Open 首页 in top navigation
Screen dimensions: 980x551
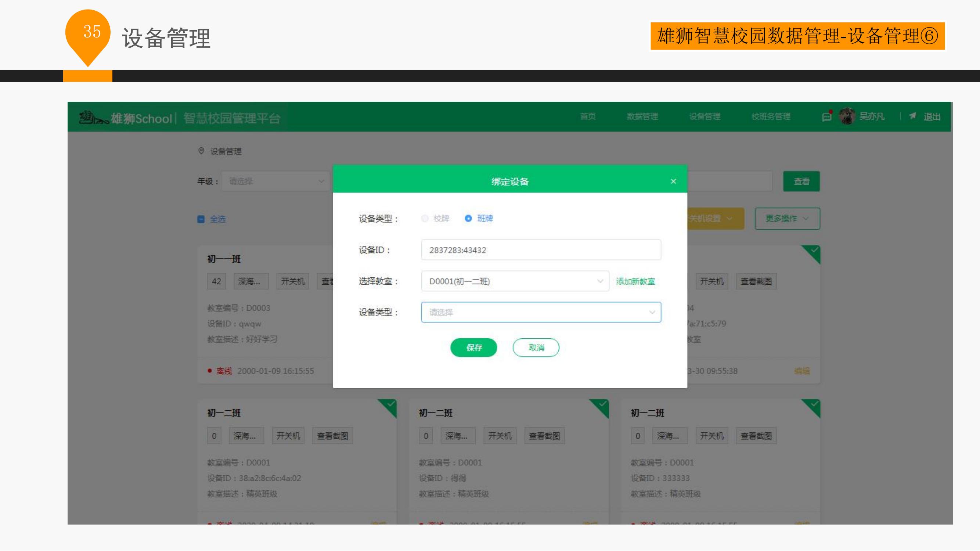coord(588,116)
